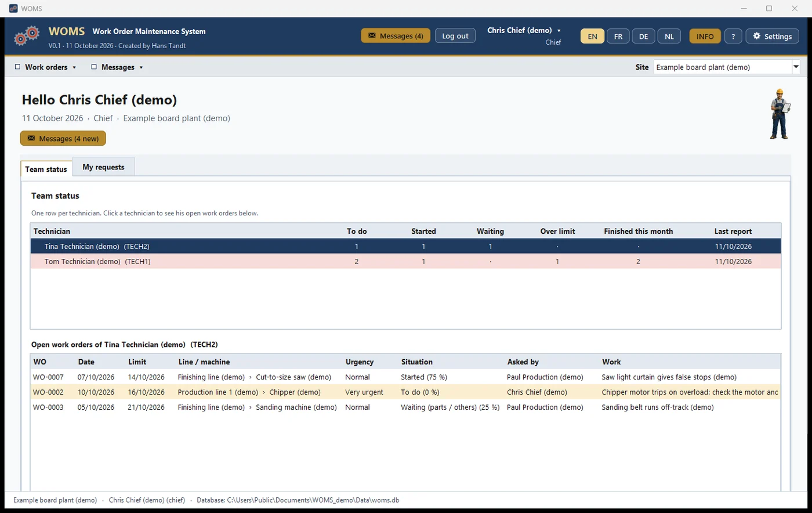The image size is (812, 513).
Task: Select work order WO-0002
Action: (405, 392)
